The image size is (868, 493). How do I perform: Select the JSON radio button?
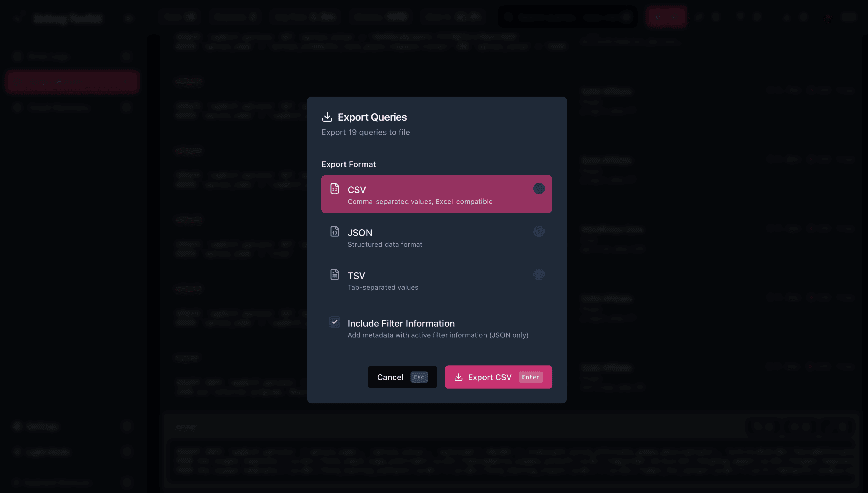coord(539,231)
